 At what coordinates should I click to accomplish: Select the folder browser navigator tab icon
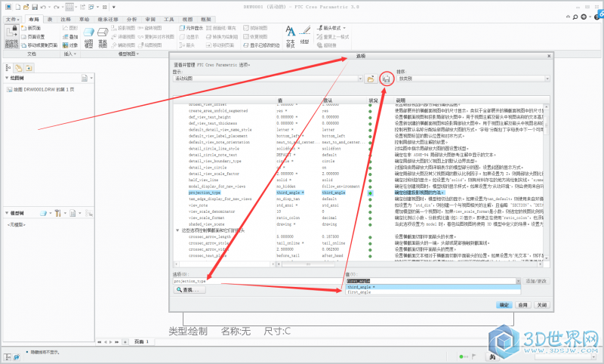coord(18,68)
